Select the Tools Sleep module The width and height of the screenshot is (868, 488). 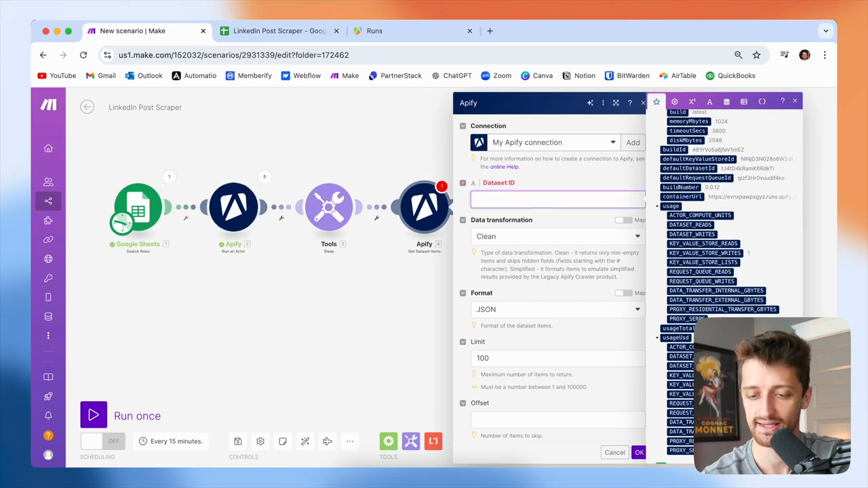point(329,207)
